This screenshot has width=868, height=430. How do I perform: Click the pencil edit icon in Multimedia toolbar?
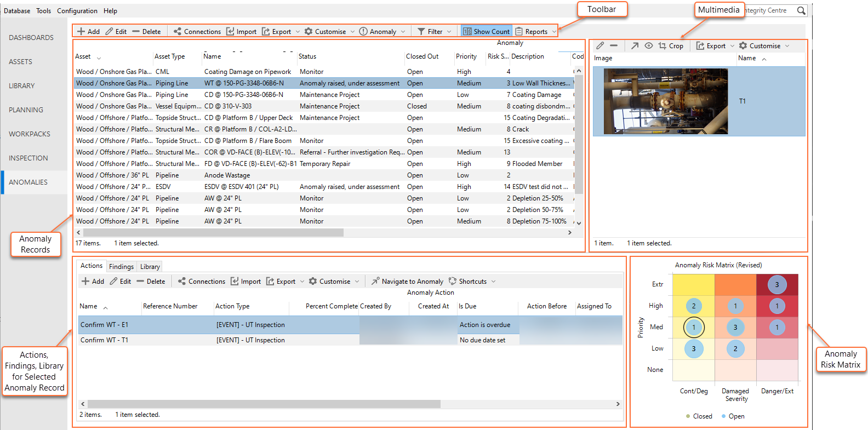pyautogui.click(x=600, y=46)
